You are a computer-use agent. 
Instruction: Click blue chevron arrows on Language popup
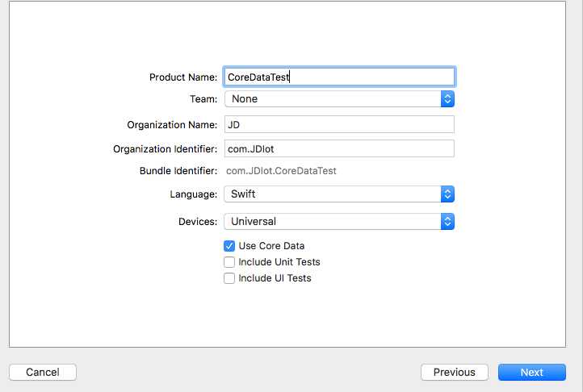(447, 194)
